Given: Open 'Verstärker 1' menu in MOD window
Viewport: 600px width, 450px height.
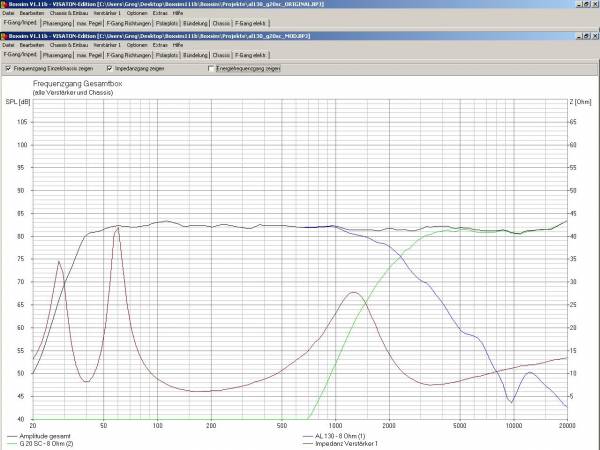Looking at the screenshot, I should [107, 45].
